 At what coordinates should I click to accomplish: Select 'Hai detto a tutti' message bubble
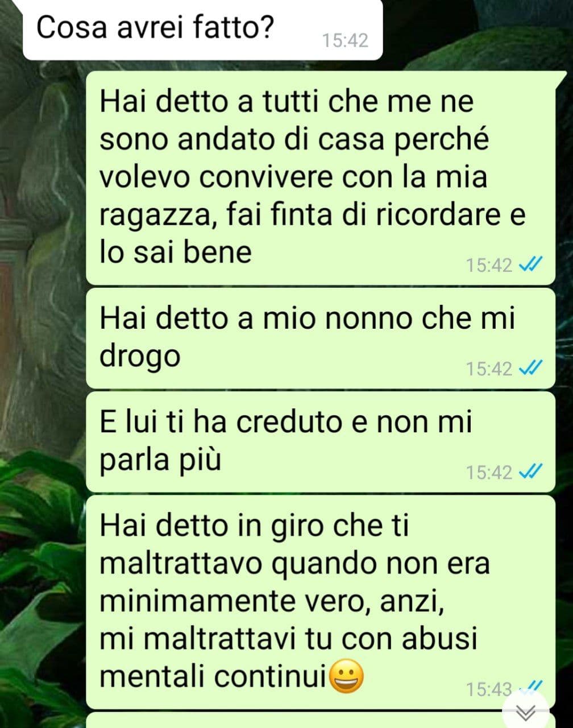321,179
